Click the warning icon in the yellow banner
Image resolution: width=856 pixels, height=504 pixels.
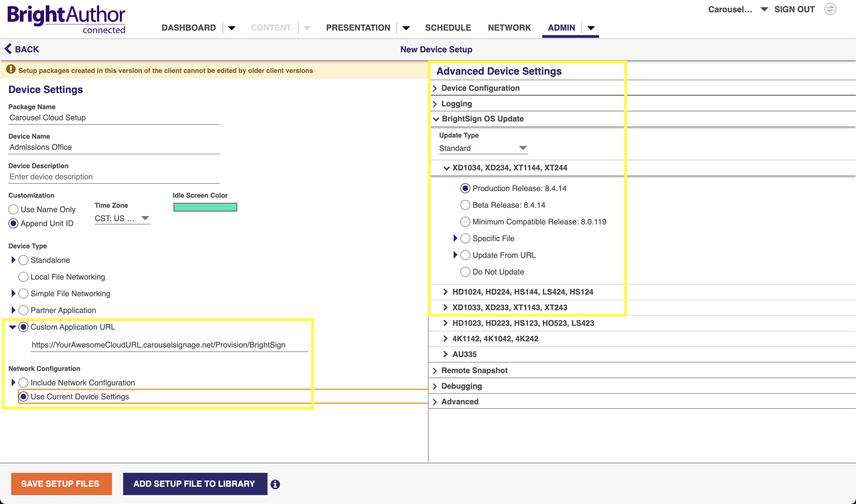[x=11, y=70]
